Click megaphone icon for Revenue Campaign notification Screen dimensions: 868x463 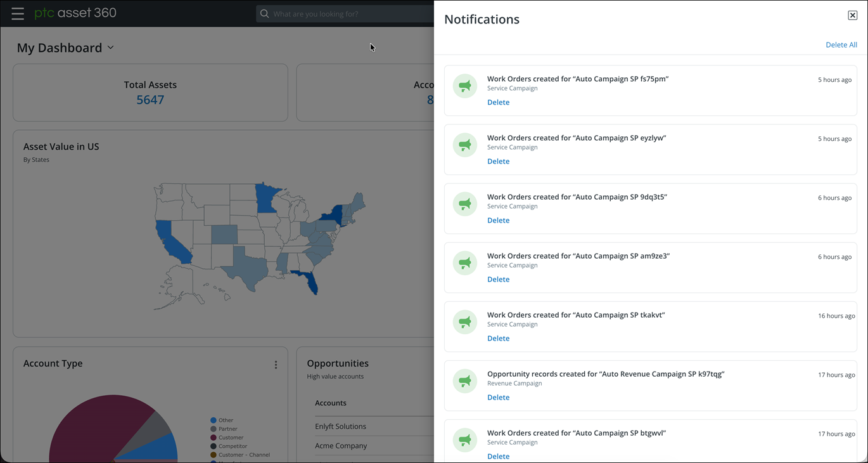[465, 381]
